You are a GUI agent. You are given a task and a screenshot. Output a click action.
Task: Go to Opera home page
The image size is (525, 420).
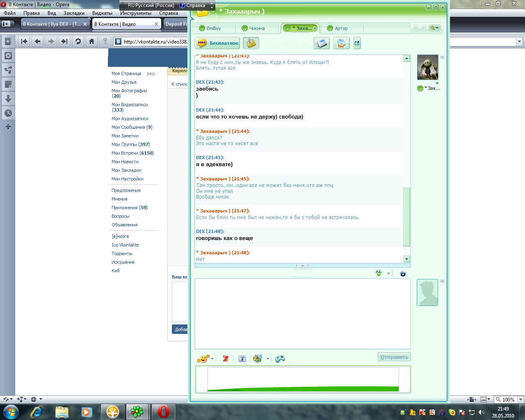pos(91,41)
